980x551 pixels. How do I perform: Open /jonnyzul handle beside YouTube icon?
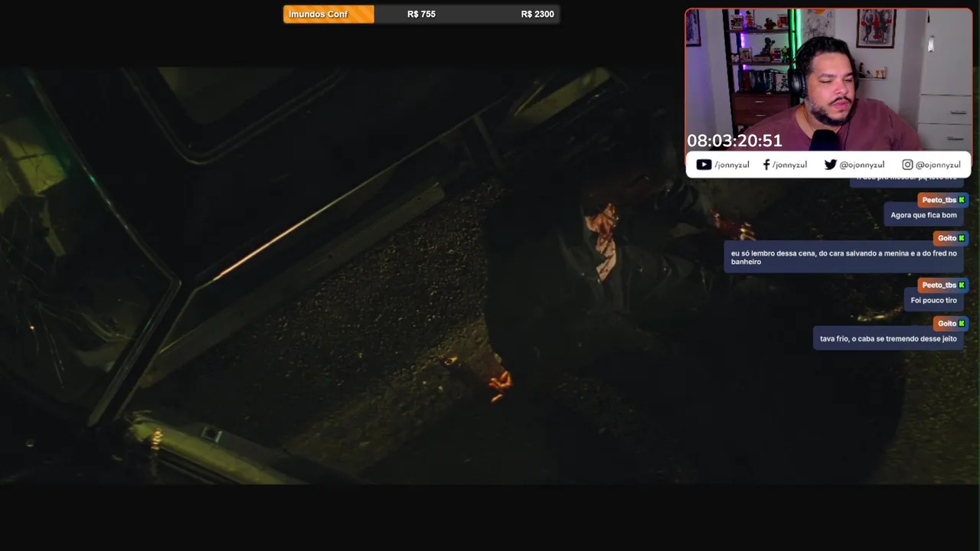pos(732,165)
